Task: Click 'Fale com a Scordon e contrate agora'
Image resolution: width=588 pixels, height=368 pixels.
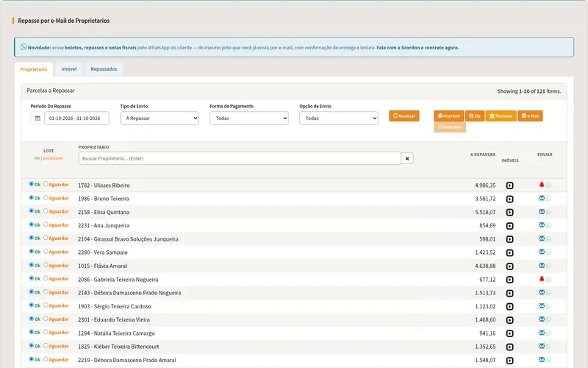Action: click(417, 48)
